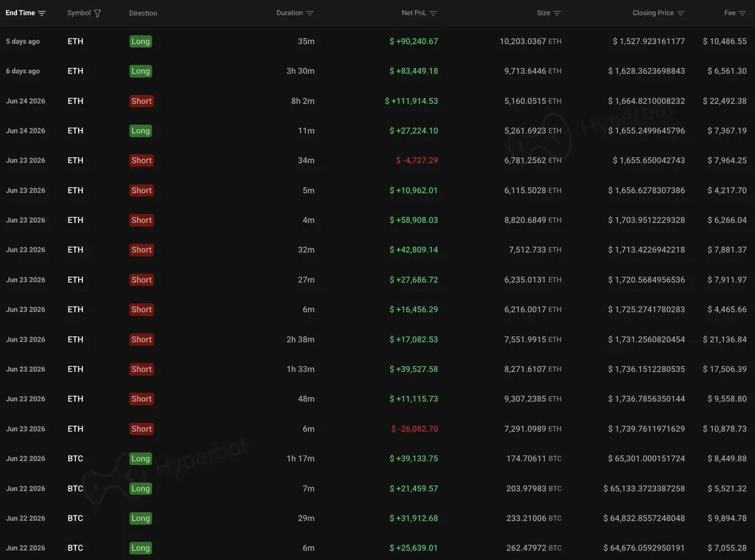755x560 pixels.
Task: Sort by Net PnL icon
Action: tap(433, 13)
